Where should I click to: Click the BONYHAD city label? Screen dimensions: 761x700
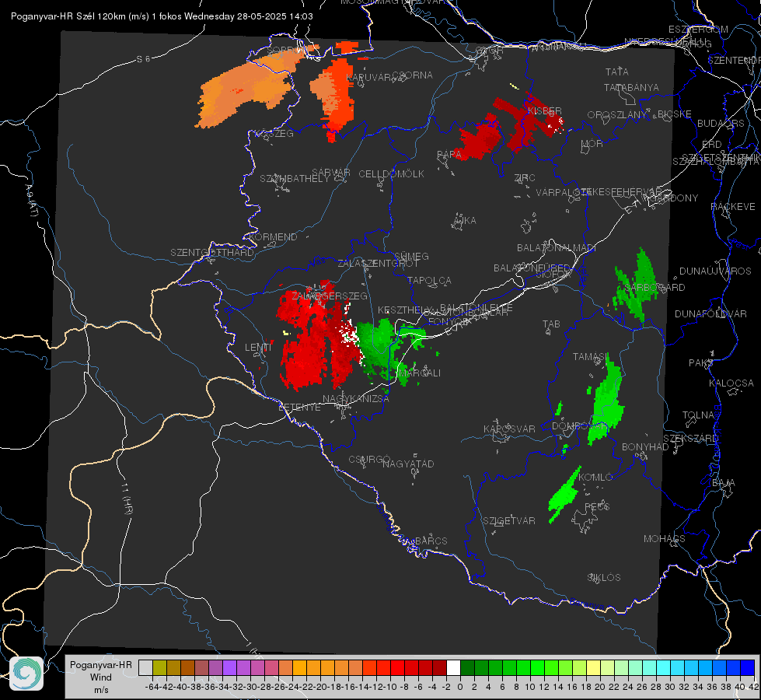[x=645, y=447]
